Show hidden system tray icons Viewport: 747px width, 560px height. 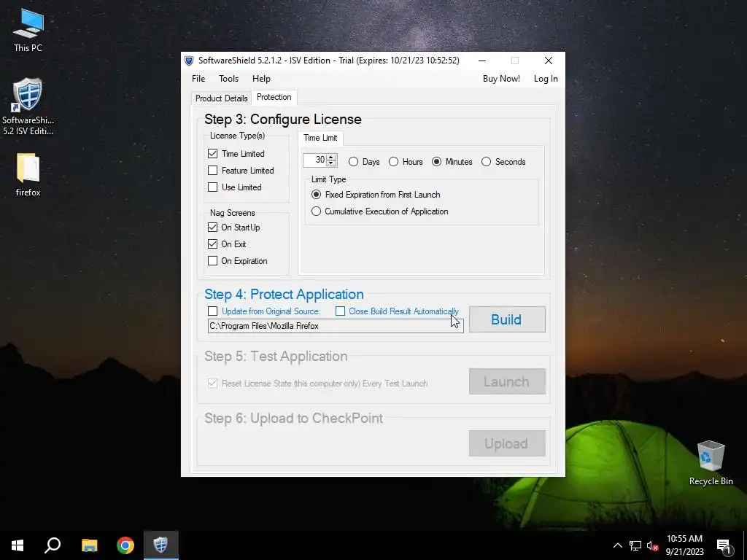pos(617,545)
